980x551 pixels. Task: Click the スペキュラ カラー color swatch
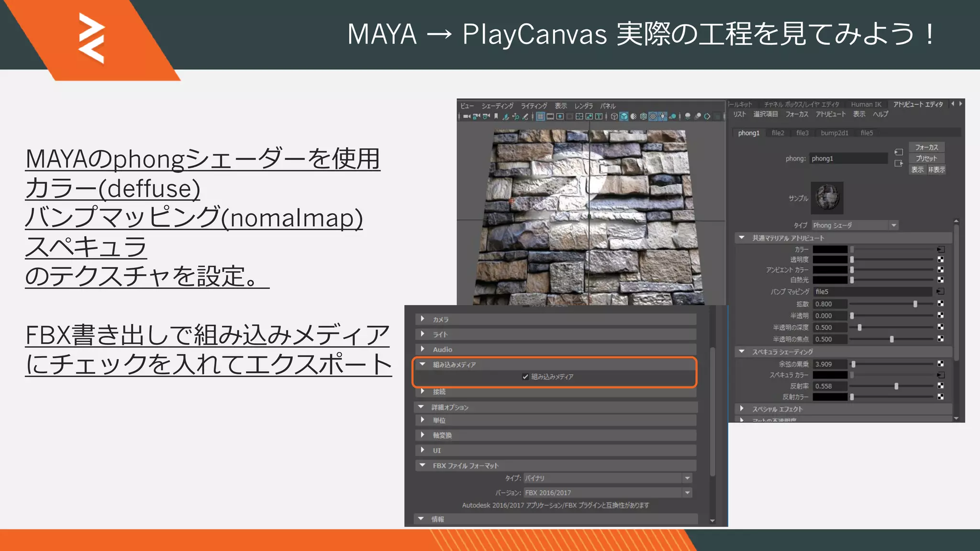click(830, 375)
